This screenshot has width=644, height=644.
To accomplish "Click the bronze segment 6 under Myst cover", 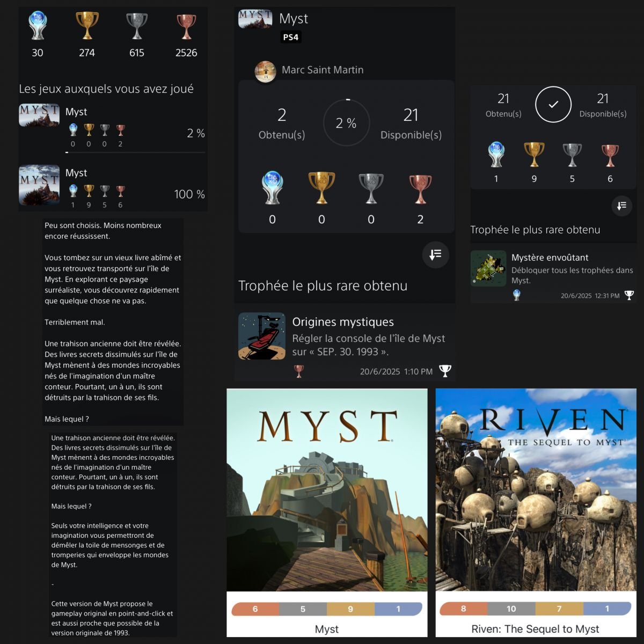I will click(x=255, y=609).
